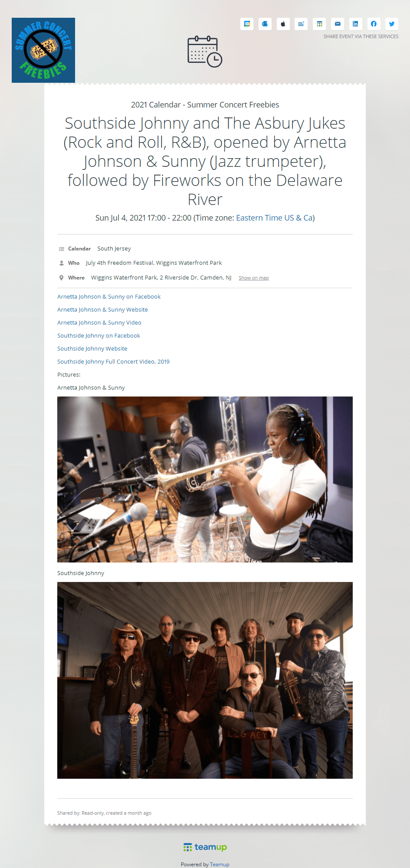Share event on Twitter
The height and width of the screenshot is (868, 410).
click(x=392, y=24)
